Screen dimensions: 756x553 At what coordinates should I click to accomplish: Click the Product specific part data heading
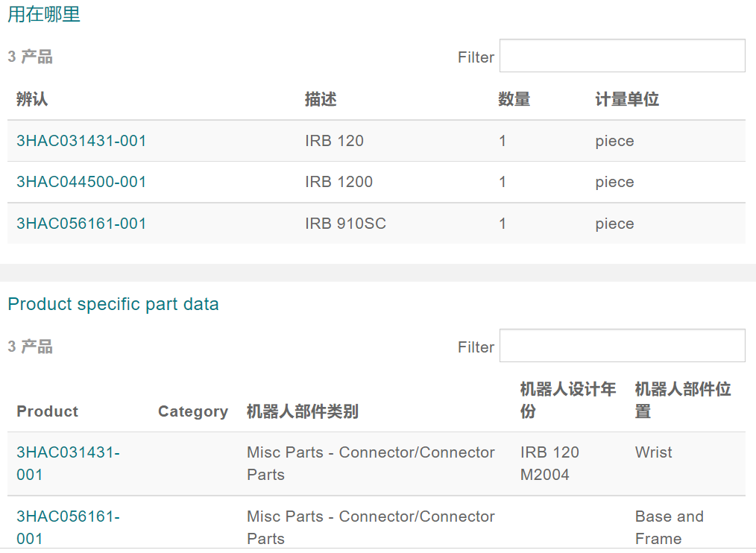(113, 304)
